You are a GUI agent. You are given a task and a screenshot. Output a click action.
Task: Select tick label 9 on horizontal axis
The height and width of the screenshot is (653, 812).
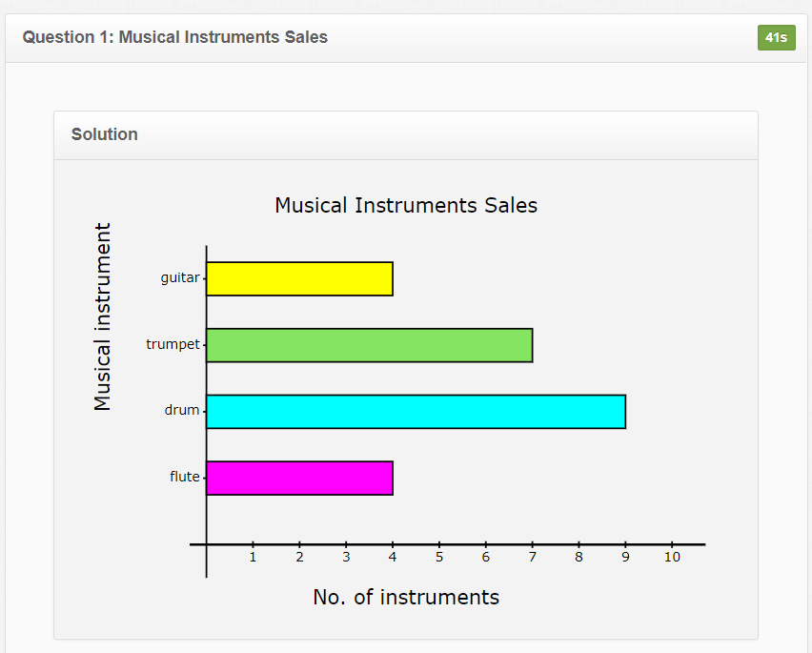click(625, 558)
